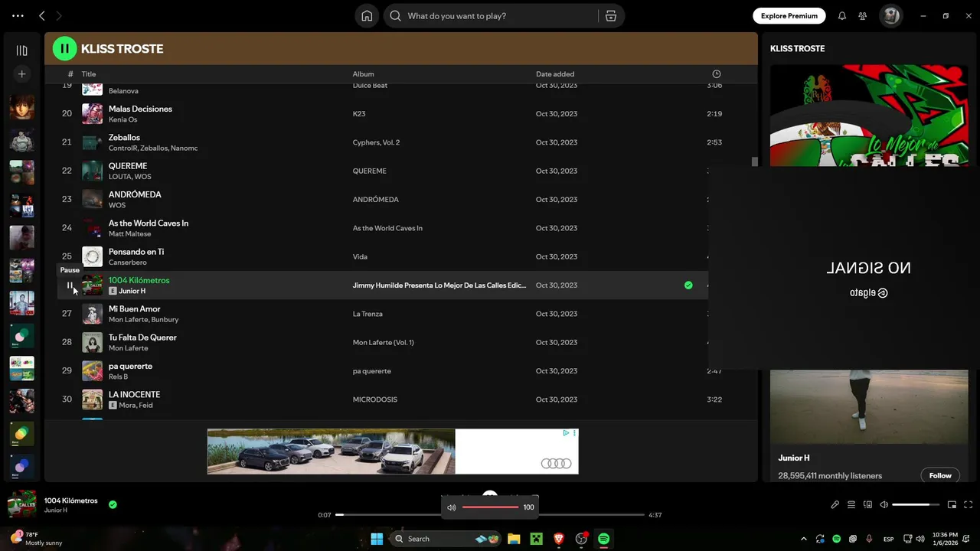The height and width of the screenshot is (551, 980).
Task: Open the car banner advertisement
Action: click(393, 452)
